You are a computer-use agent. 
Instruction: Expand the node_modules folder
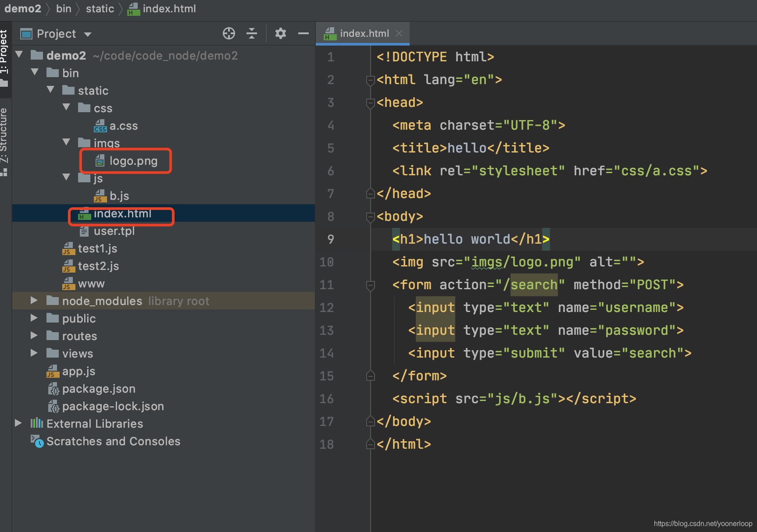pos(34,301)
